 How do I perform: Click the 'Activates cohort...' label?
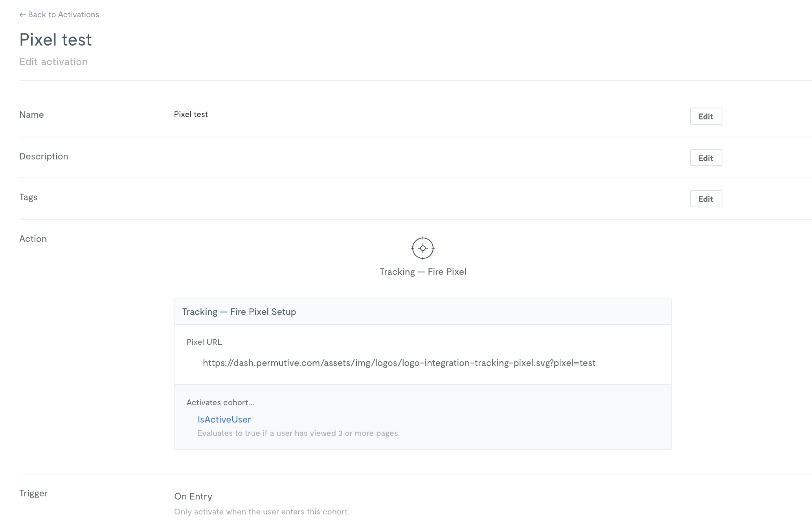point(220,403)
